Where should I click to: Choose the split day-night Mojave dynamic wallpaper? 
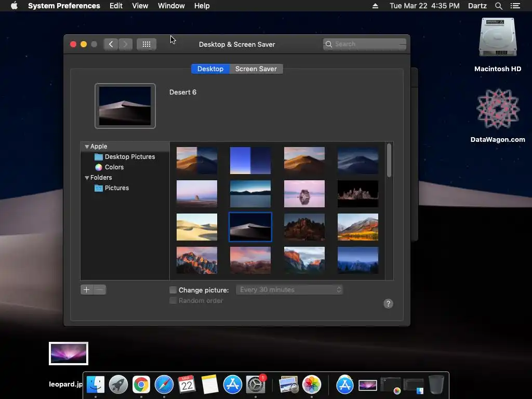coord(197,161)
